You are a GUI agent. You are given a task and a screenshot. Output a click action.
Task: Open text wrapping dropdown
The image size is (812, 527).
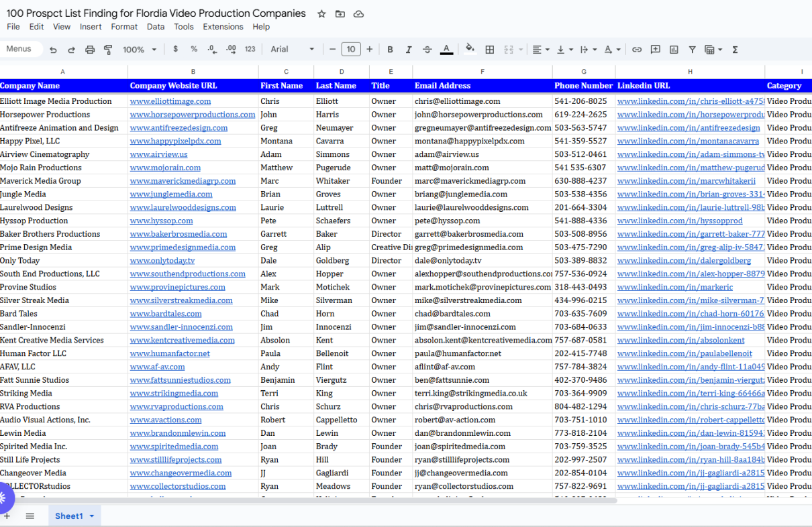(x=588, y=50)
